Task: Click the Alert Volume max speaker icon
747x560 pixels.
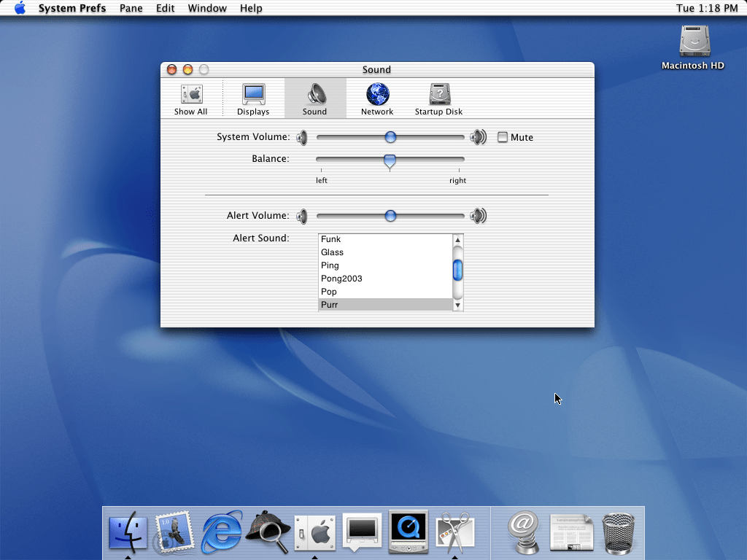Action: [x=478, y=216]
